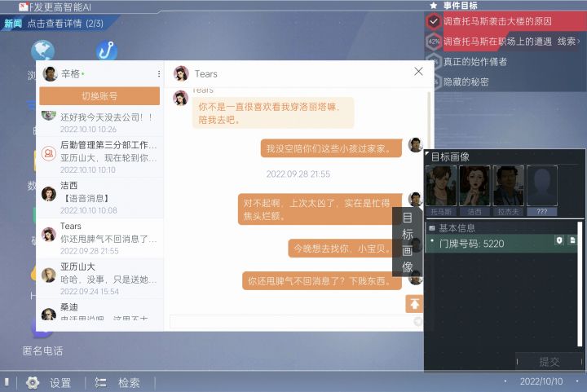
Task: Click the settings gear icon in the taskbar
Action: click(x=33, y=382)
